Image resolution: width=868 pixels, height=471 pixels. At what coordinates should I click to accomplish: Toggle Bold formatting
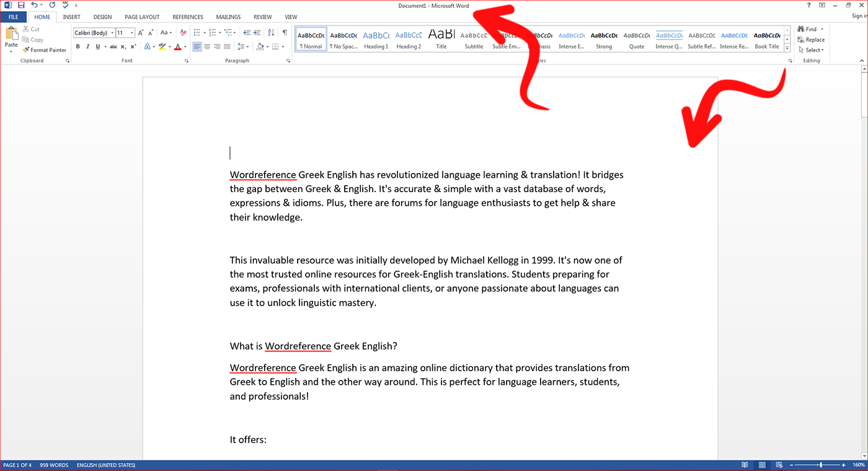pos(77,46)
